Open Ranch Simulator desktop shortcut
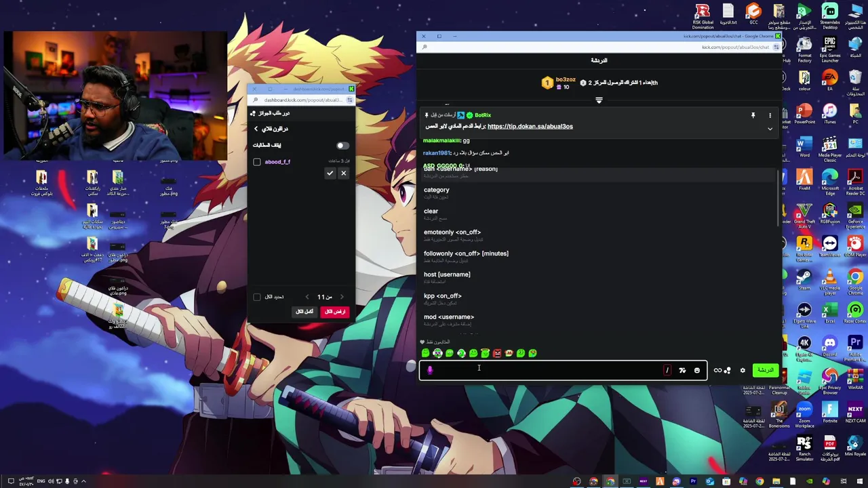The width and height of the screenshot is (868, 488). click(804, 449)
